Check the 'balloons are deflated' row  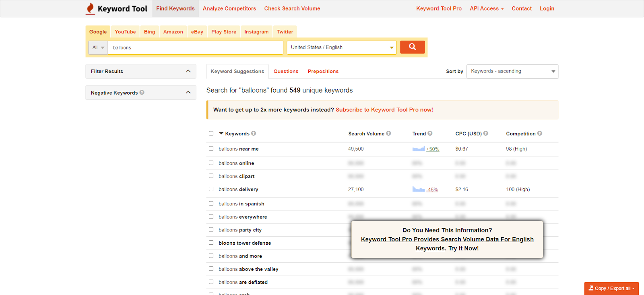click(x=211, y=282)
